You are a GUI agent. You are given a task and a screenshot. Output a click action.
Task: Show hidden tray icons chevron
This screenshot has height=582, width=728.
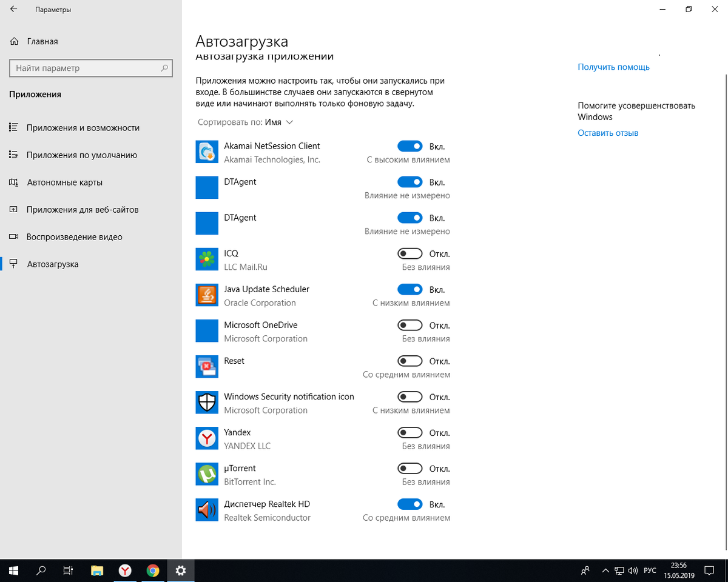pyautogui.click(x=605, y=570)
